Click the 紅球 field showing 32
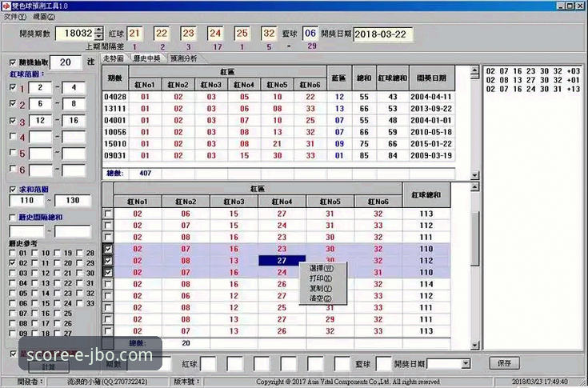The width and height of the screenshot is (588, 388). [270, 34]
